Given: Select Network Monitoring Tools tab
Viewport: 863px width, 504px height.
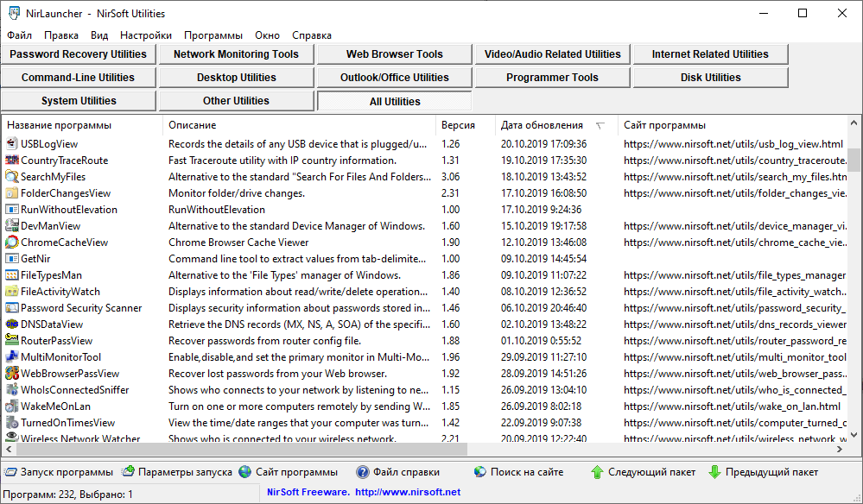Looking at the screenshot, I should point(236,54).
